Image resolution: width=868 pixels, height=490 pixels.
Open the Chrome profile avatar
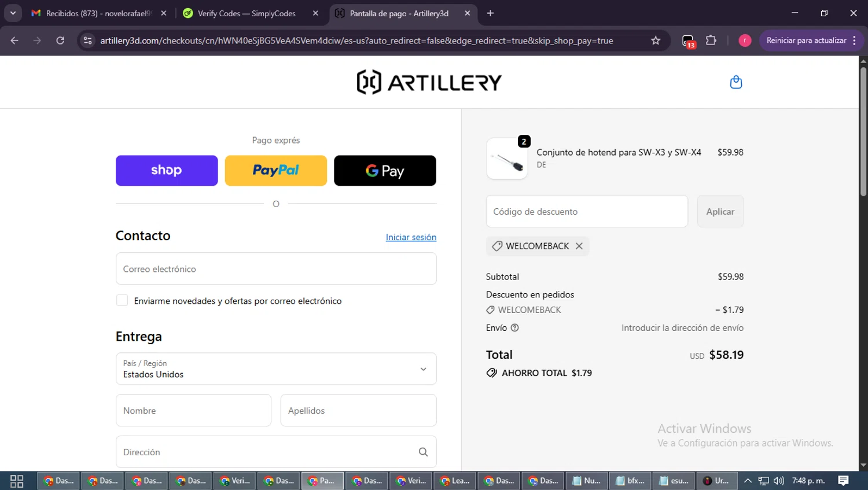coord(745,40)
